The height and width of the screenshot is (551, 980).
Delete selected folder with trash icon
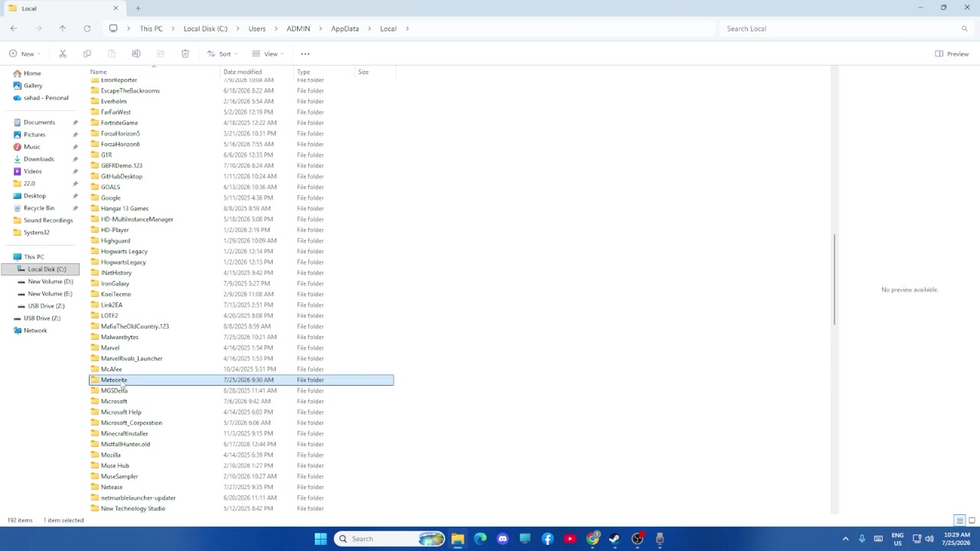coord(185,54)
